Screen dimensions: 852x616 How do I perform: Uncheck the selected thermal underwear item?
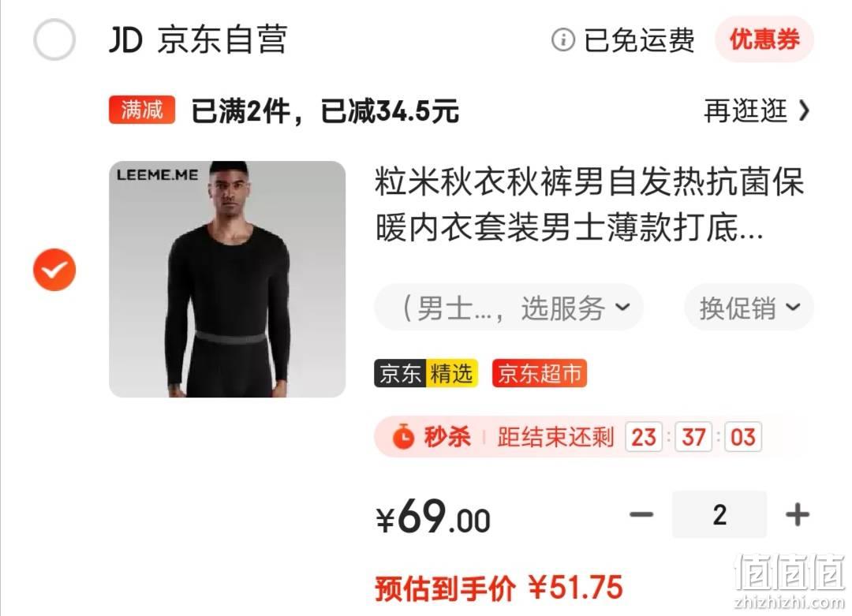pyautogui.click(x=54, y=270)
